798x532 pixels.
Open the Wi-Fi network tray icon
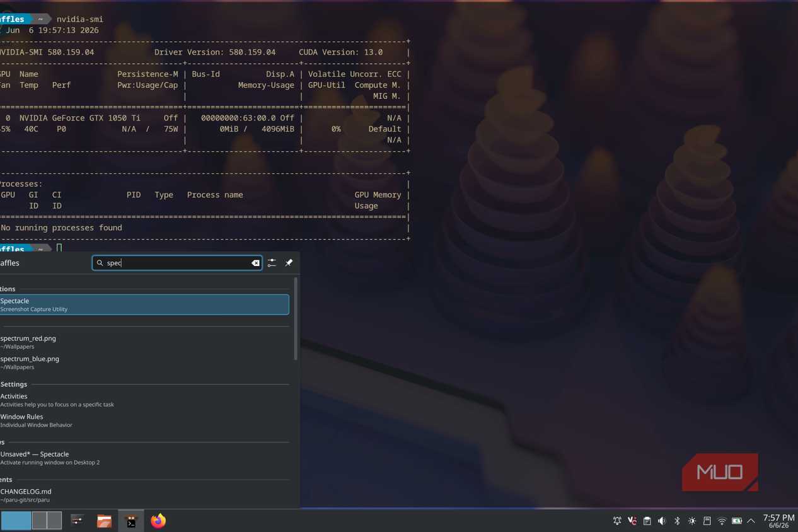coord(722,521)
